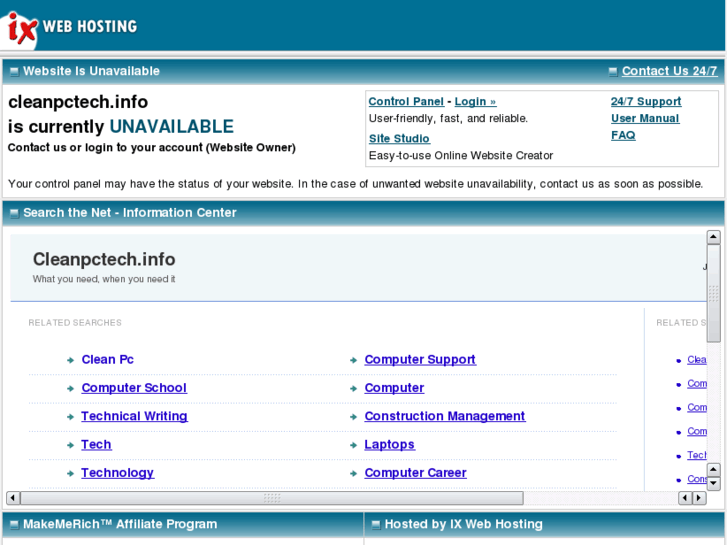
Task: Open the Computer School related search
Action: pos(134,388)
